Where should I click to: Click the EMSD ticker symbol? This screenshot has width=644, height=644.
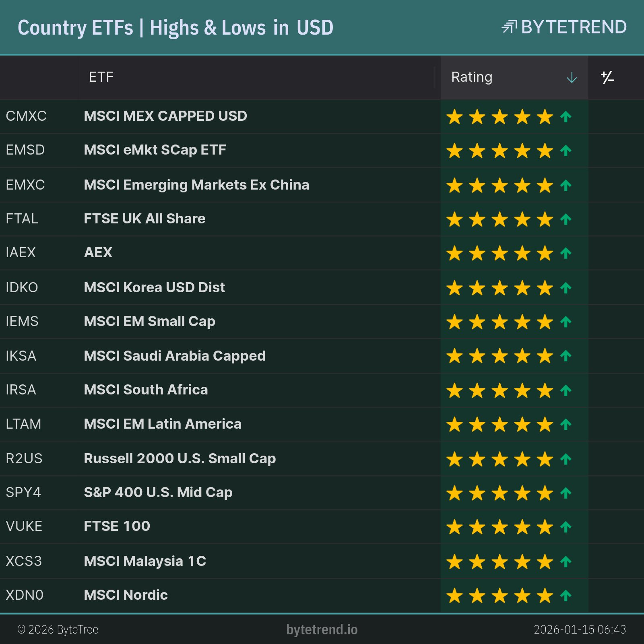click(x=25, y=150)
